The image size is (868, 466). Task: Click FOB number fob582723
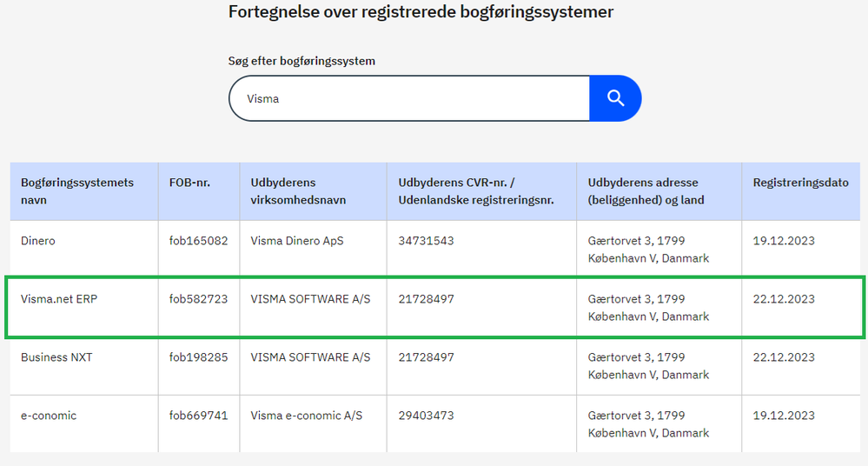[x=198, y=299]
